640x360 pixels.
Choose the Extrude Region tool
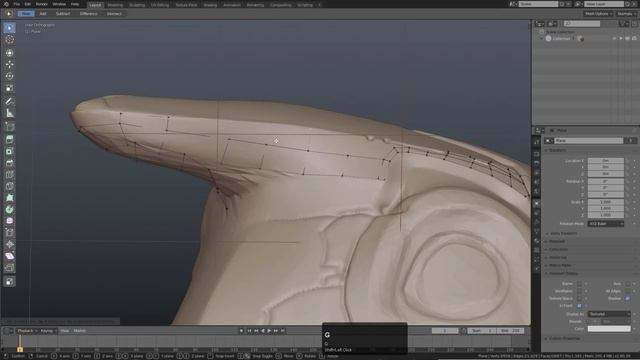pyautogui.click(x=9, y=140)
